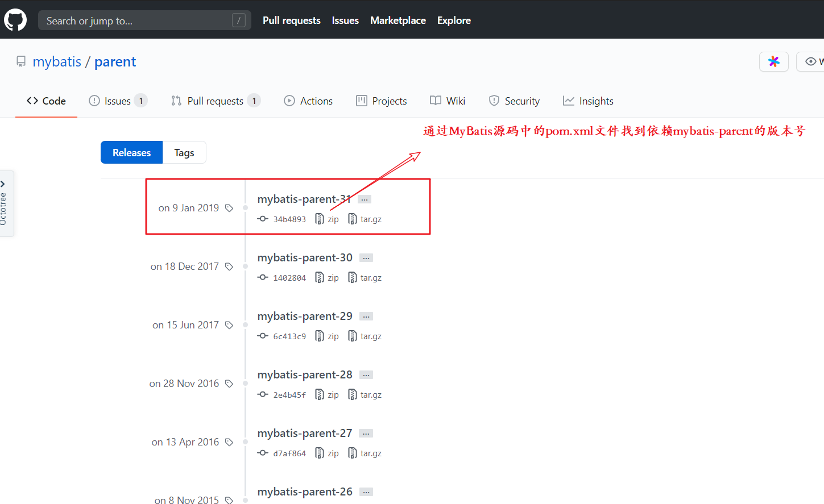Screen dimensions: 824x504
Task: Click the colorful asterisk extension button
Action: 774,61
